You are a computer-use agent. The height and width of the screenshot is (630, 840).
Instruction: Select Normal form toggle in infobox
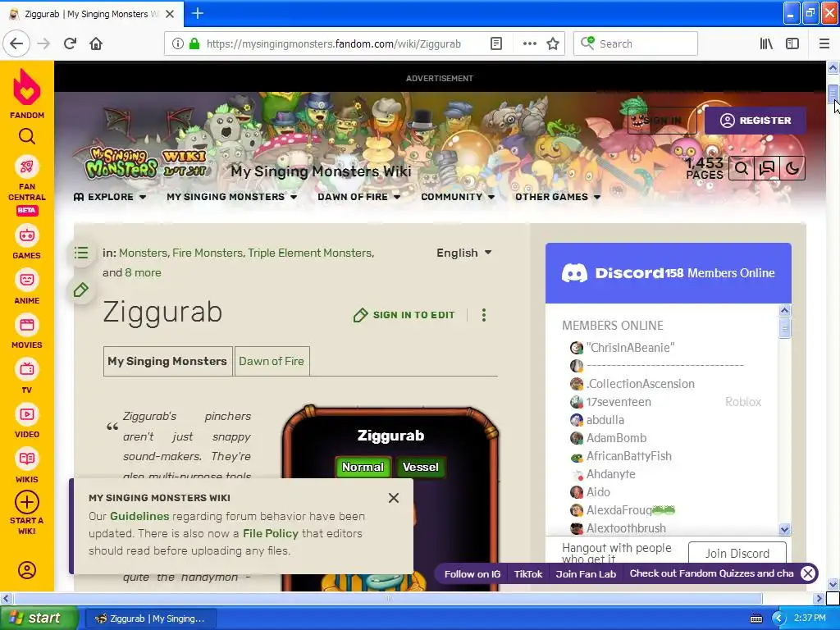coord(363,467)
